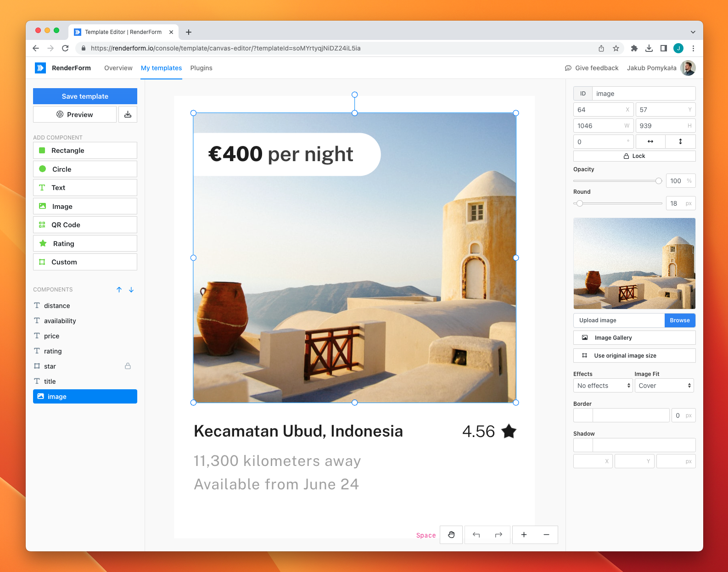
Task: Open the user avatar for Jakub Pomykała
Action: (688, 68)
